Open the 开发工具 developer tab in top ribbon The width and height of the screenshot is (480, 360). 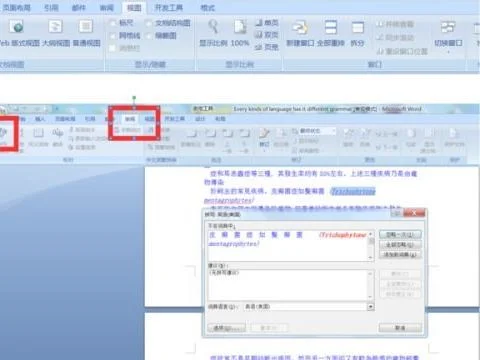click(169, 7)
